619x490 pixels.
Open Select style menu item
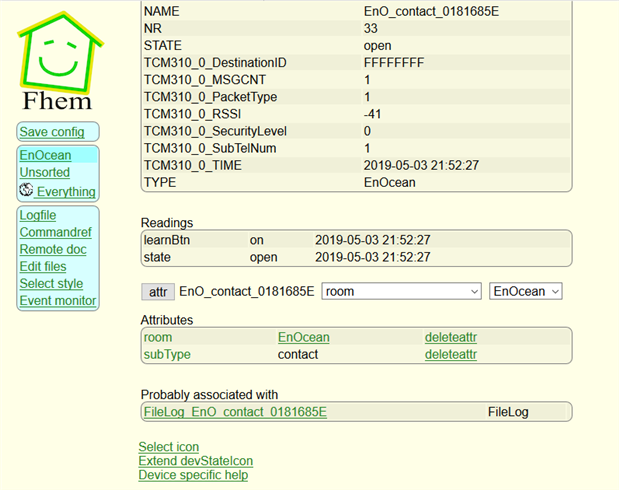click(x=51, y=283)
